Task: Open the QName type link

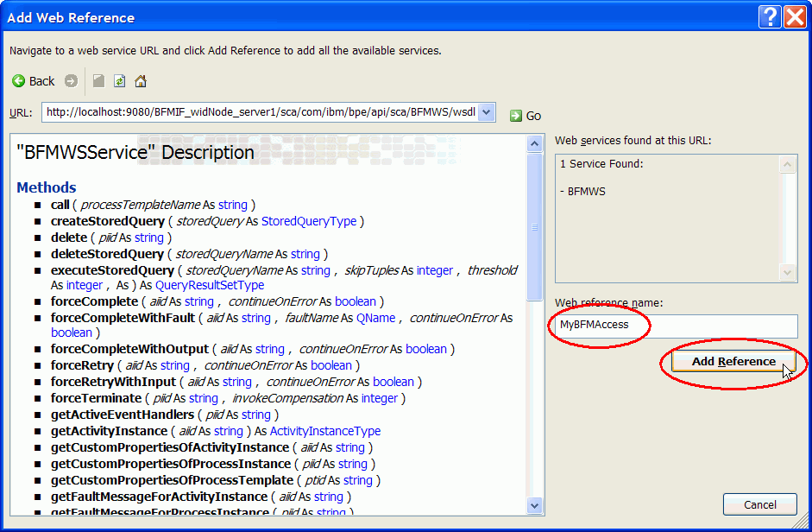Action: pyautogui.click(x=375, y=318)
